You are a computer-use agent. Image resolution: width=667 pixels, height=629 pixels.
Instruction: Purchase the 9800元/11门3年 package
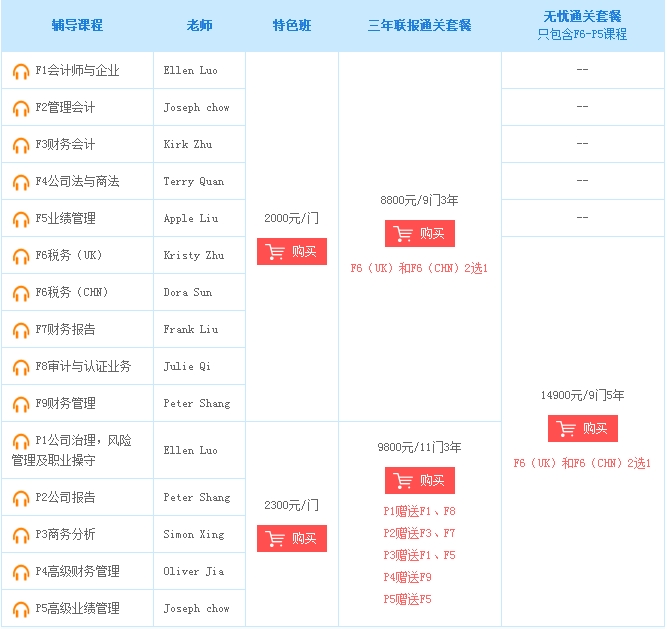420,481
